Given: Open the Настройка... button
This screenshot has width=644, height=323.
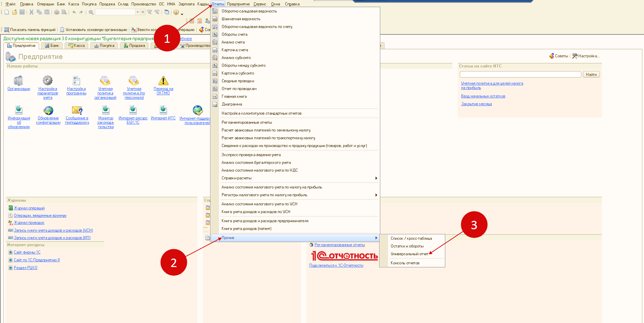Looking at the screenshot, I should 586,56.
